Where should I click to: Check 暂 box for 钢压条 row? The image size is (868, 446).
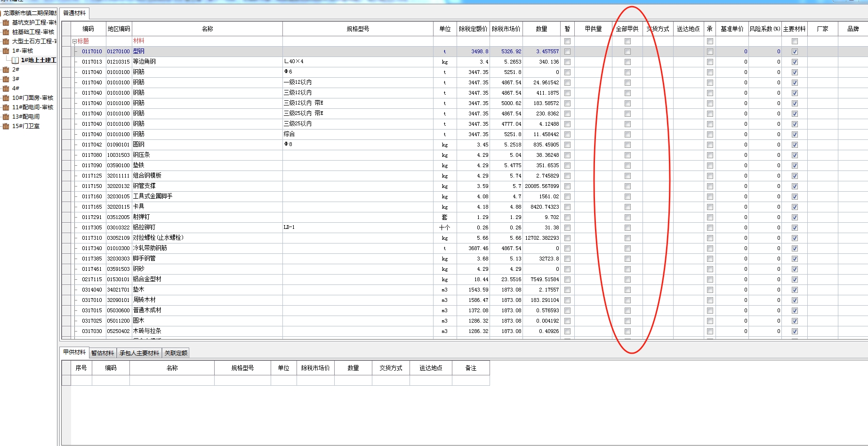tap(567, 155)
